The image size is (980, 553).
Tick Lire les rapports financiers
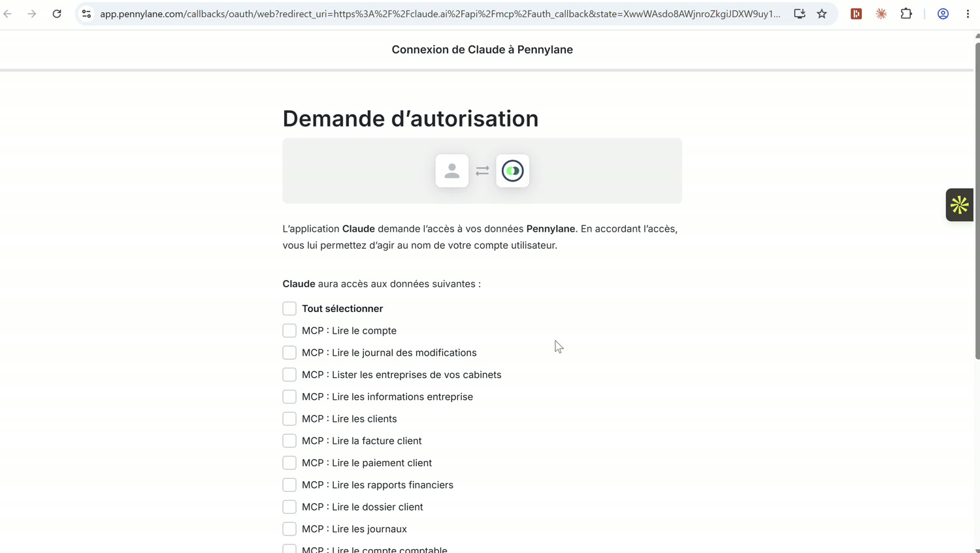tap(289, 485)
